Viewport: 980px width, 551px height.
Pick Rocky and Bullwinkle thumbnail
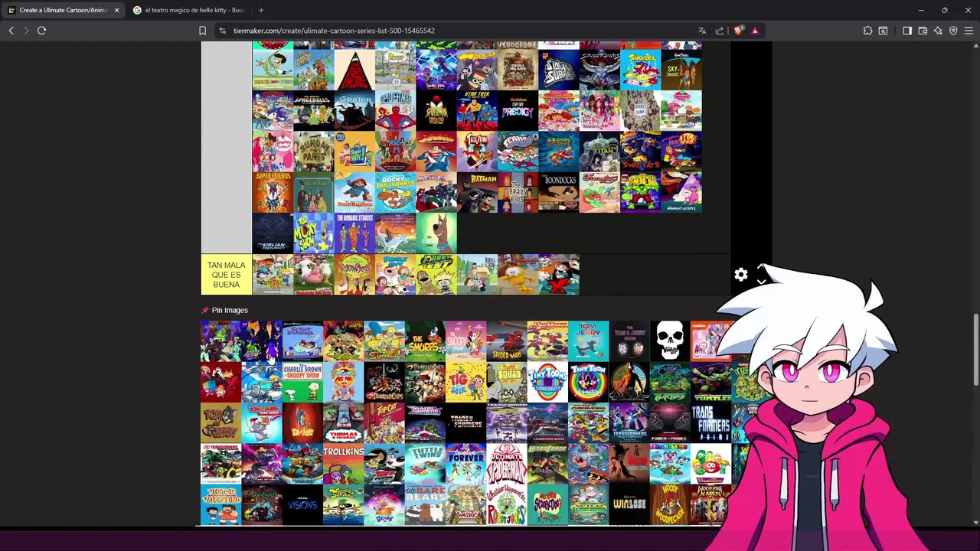coord(395,192)
